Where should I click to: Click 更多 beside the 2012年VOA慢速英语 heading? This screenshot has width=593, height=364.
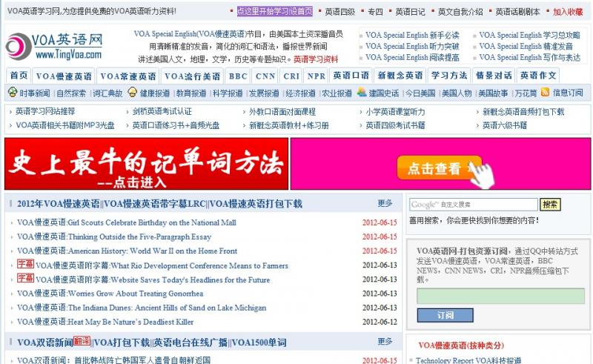(385, 204)
